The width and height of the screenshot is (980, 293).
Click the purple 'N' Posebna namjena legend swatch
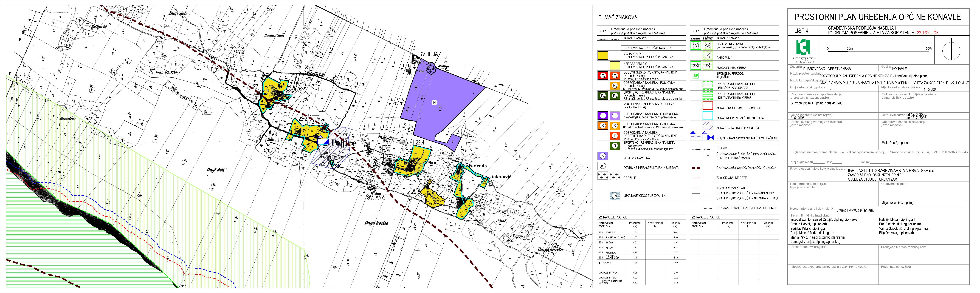point(603,156)
